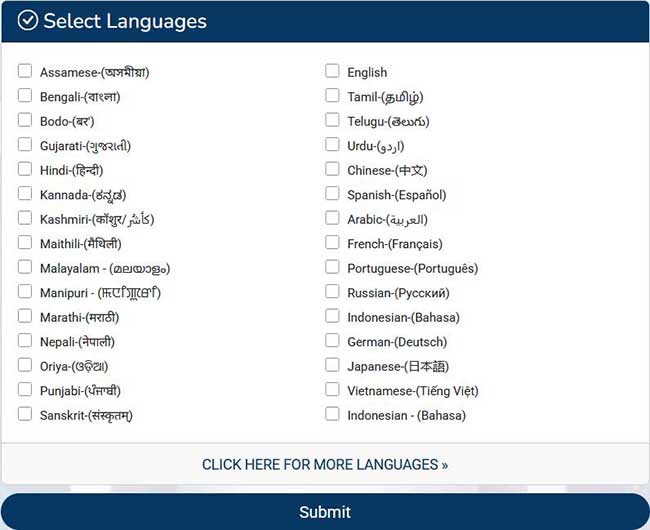
Task: Enable the Vietnamese language checkbox
Action: point(332,390)
